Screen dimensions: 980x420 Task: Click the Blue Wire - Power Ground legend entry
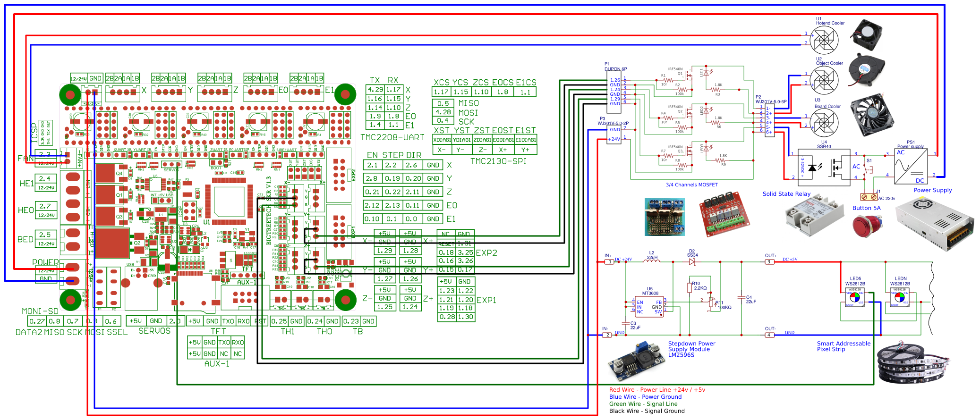645,397
